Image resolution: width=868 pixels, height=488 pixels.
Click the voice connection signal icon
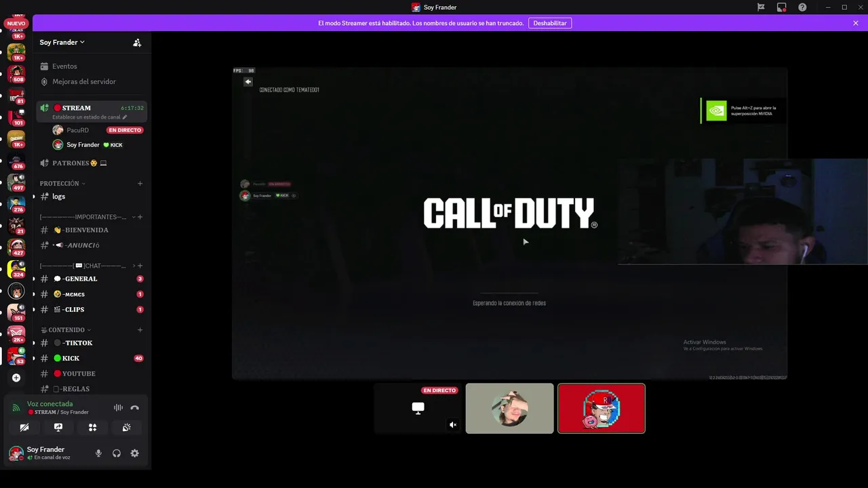pos(16,407)
